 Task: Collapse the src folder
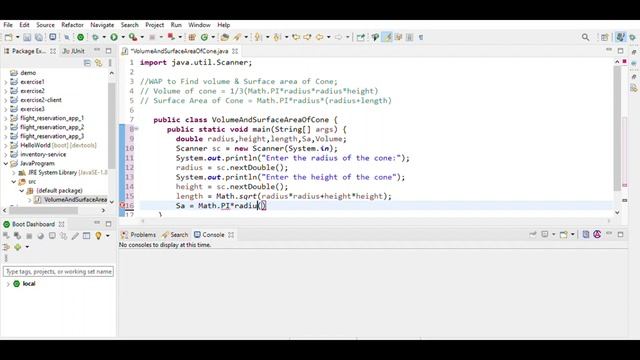click(13, 182)
